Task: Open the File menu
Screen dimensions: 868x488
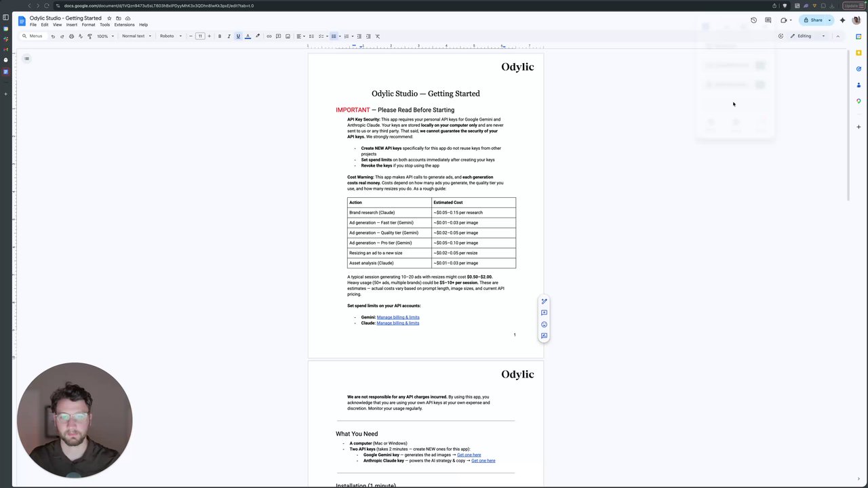Action: click(x=33, y=24)
